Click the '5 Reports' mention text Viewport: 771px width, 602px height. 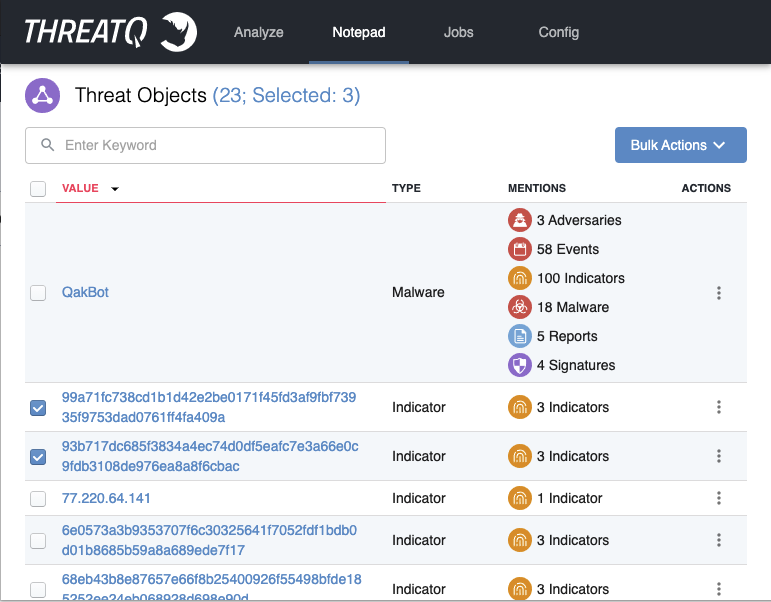tap(567, 336)
